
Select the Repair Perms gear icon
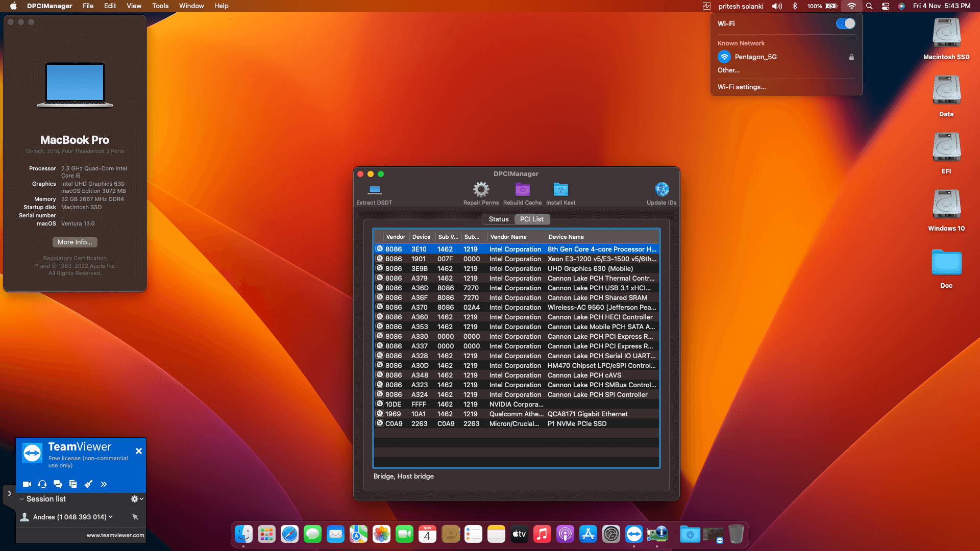(480, 189)
